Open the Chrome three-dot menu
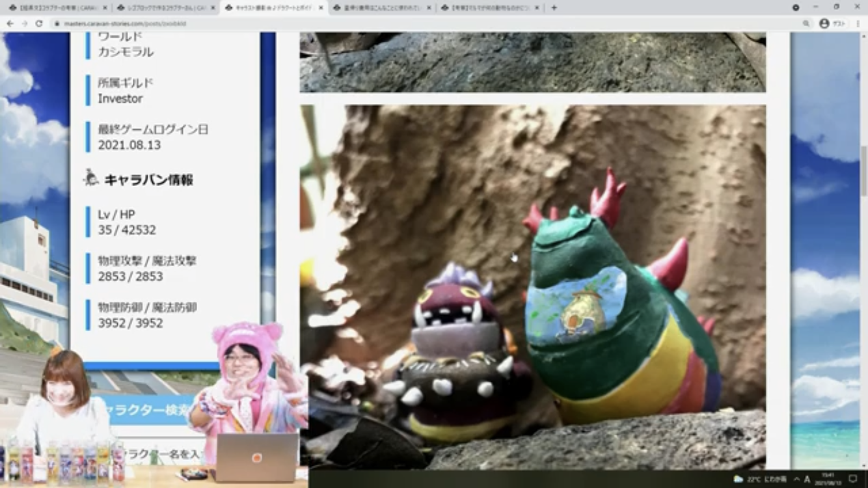The width and height of the screenshot is (868, 488). coord(858,23)
